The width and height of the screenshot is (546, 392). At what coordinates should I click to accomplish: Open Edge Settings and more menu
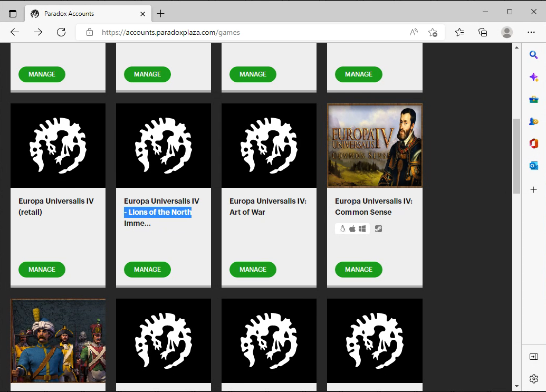[531, 32]
